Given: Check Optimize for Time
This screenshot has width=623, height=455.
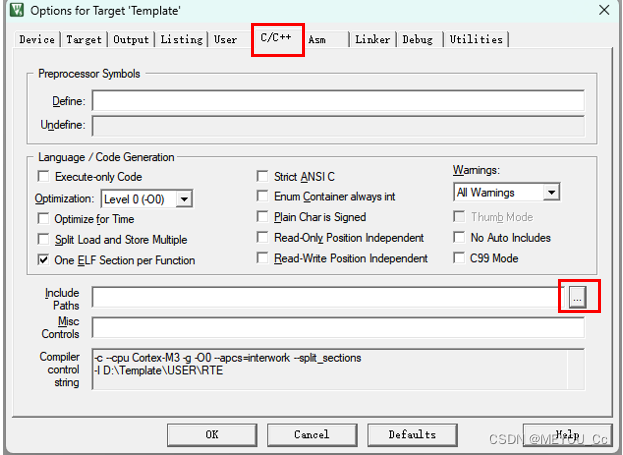Looking at the screenshot, I should click(x=43, y=219).
